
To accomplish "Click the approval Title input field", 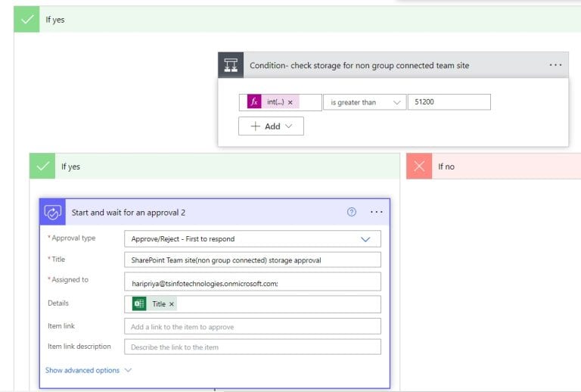I will tap(253, 260).
